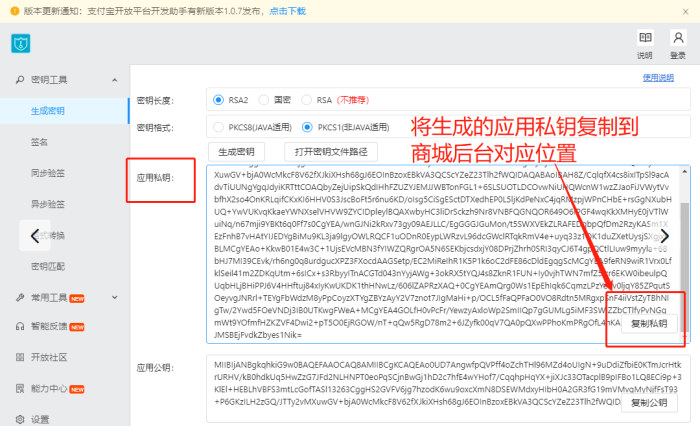Open the 密钥匹配 menu item
Viewport: 700px width, 426px height.
pos(48,266)
